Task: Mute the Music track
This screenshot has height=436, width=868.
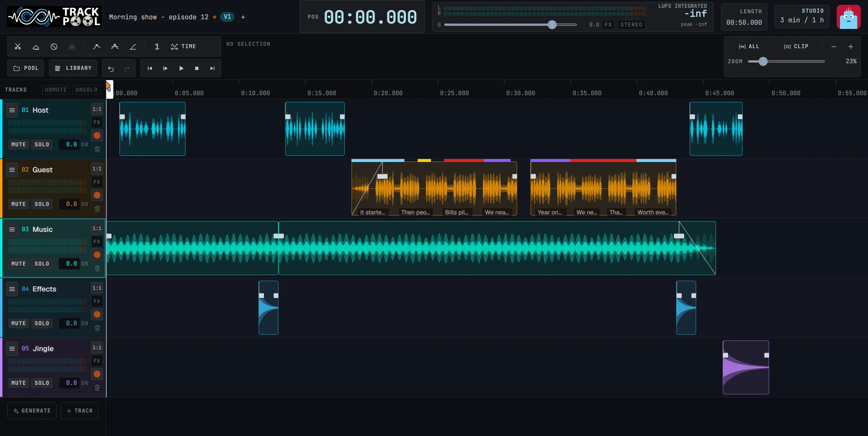Action: click(x=18, y=264)
